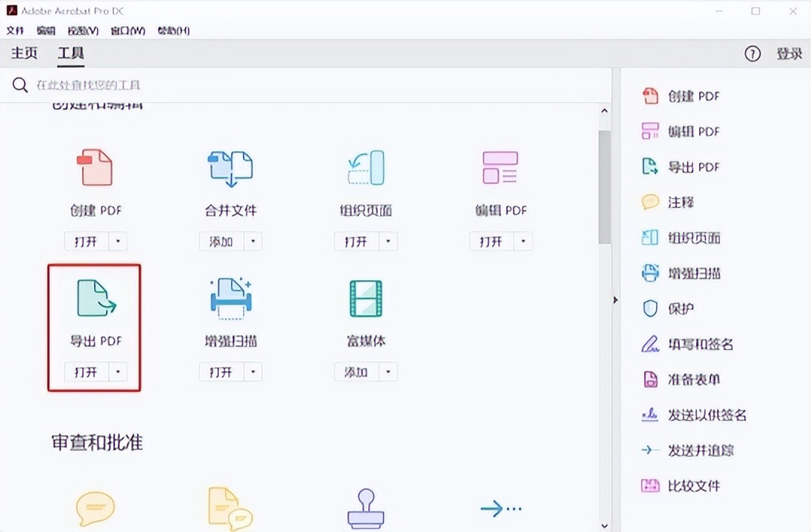Click the Create PDF tool icon
The image size is (811, 532).
coord(95,167)
